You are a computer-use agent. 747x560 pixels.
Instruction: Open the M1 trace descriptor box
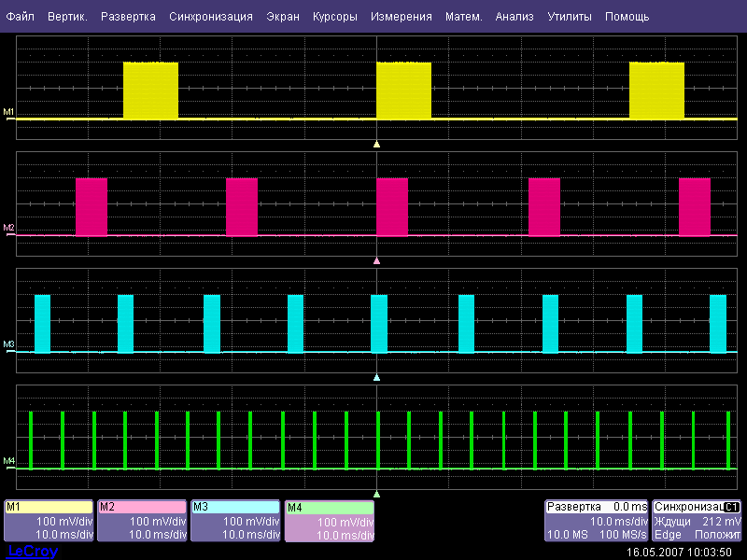pos(49,521)
